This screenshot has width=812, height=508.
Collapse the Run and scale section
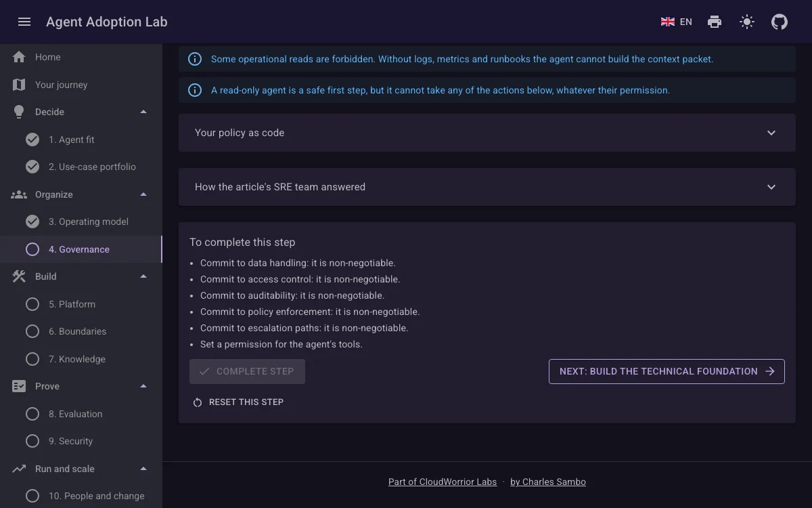143,469
